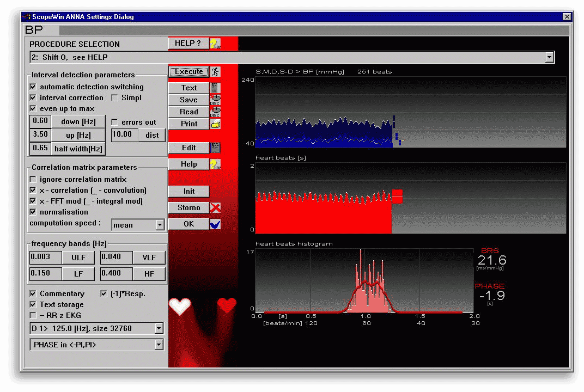584x392 pixels.
Task: Click the up frequency field showing 3.50
Action: pos(40,135)
